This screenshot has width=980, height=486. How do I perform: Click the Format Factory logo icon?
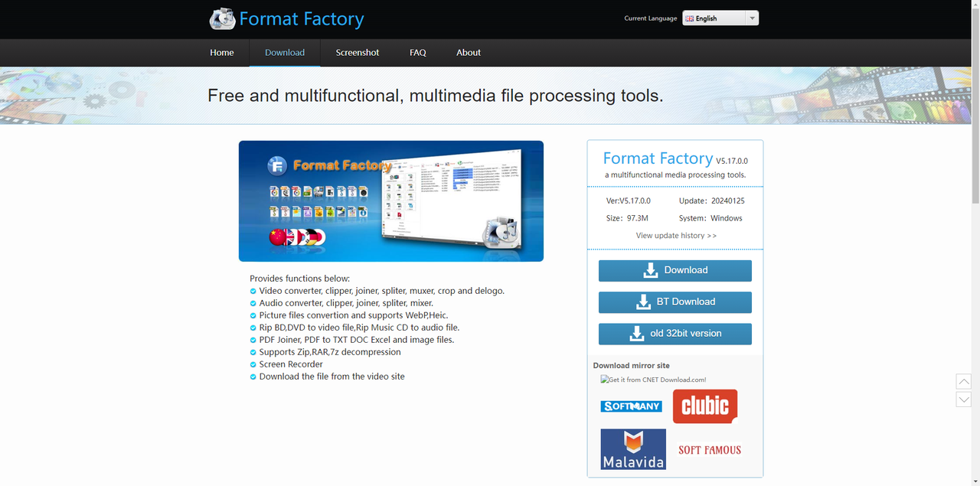[222, 18]
